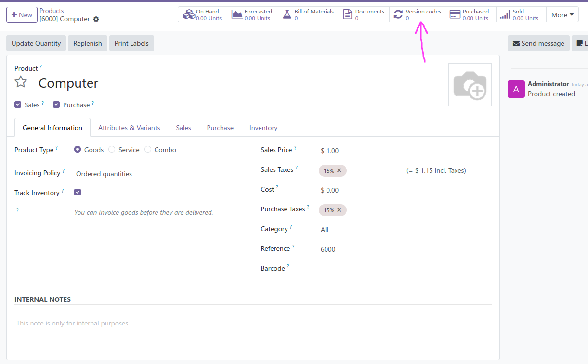Switch to the Inventory tab
588x364 pixels.
[x=263, y=128]
